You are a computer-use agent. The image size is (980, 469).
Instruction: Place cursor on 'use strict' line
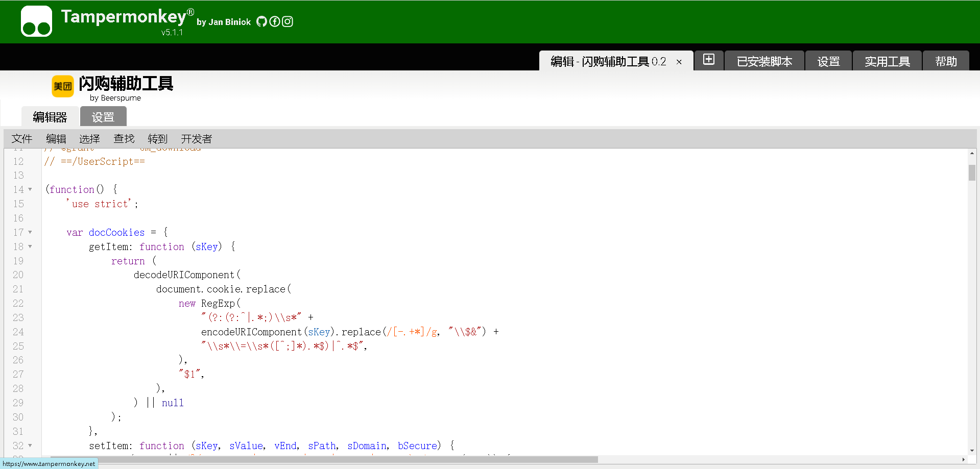tap(102, 204)
